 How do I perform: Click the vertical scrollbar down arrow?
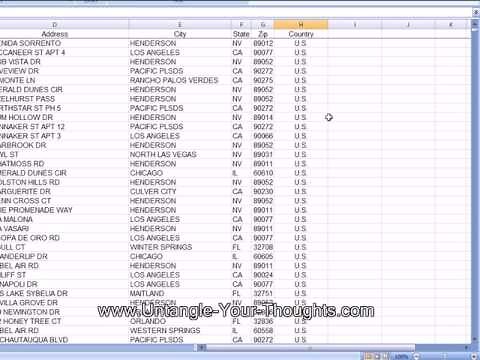pyautogui.click(x=475, y=339)
